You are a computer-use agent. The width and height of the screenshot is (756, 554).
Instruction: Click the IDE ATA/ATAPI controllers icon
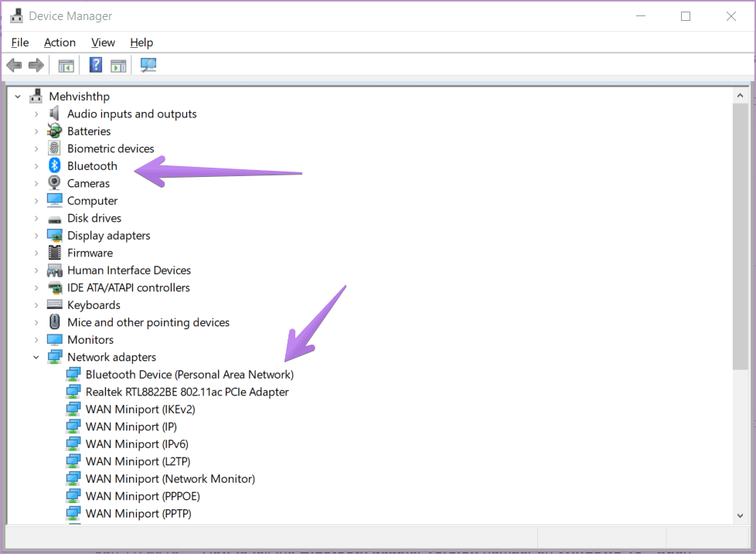55,288
